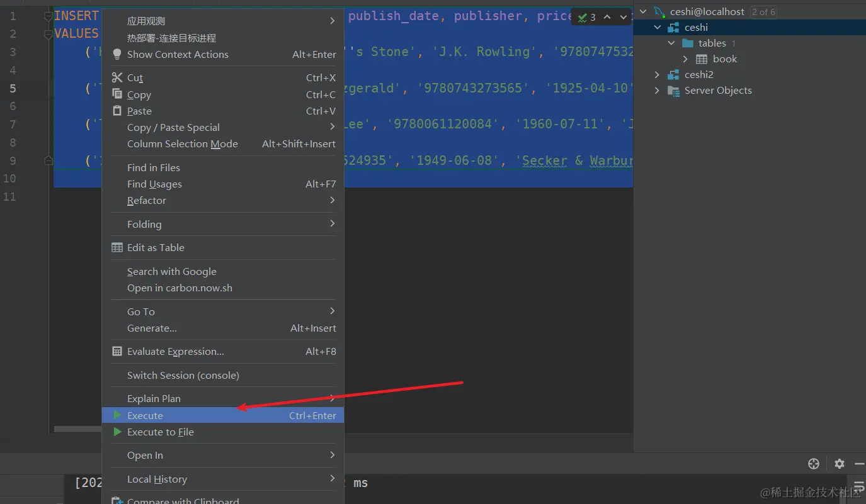
Task: Click the Server Objects folder icon
Action: point(674,91)
